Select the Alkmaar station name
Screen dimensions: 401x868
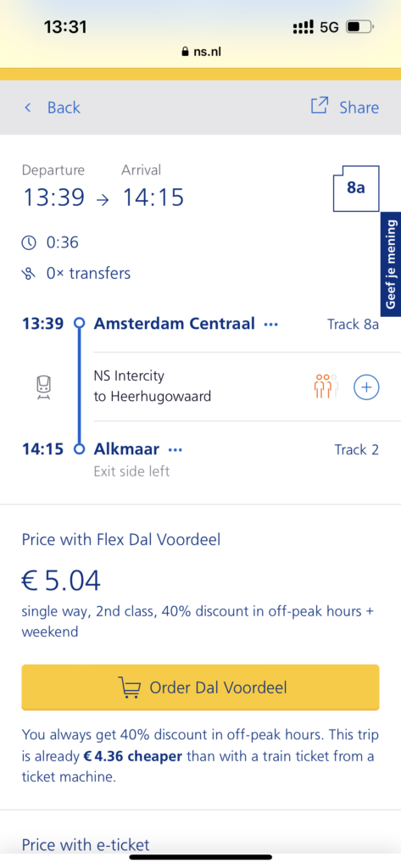[x=126, y=449]
